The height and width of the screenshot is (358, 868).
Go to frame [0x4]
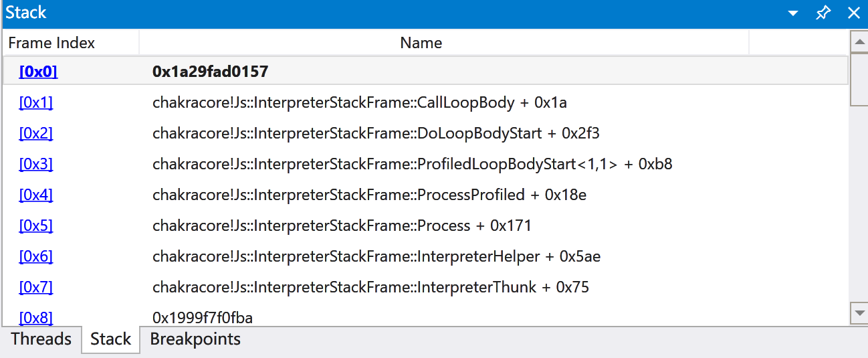[35, 195]
